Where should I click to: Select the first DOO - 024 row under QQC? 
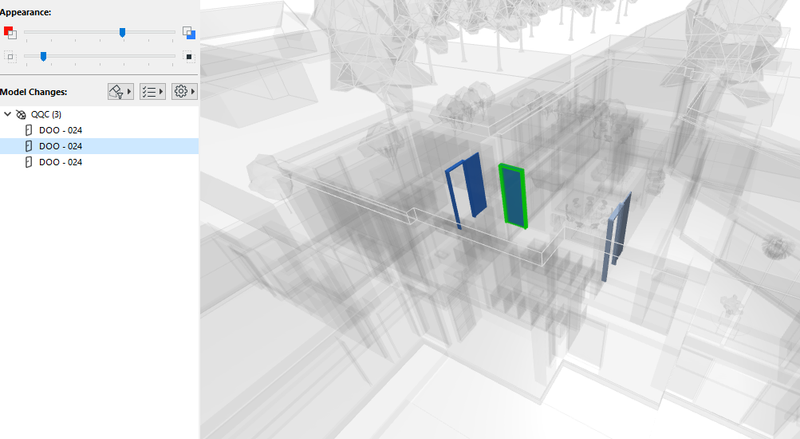pyautogui.click(x=99, y=130)
